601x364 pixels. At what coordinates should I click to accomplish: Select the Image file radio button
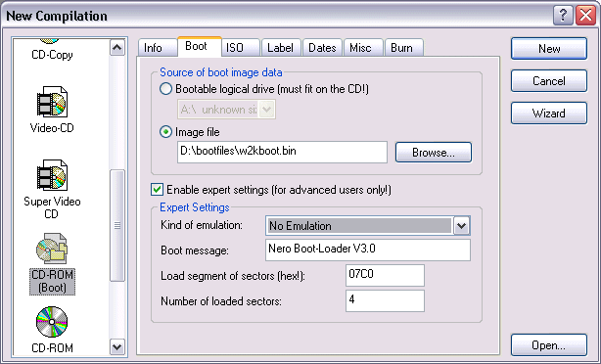click(165, 132)
